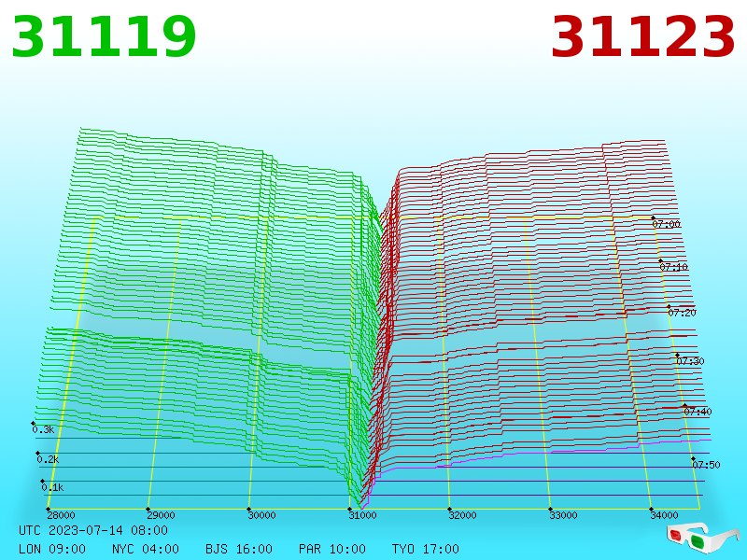Image resolution: width=747 pixels, height=560 pixels.
Task: Click the TYO 17:00 clock text
Action: tap(426, 549)
